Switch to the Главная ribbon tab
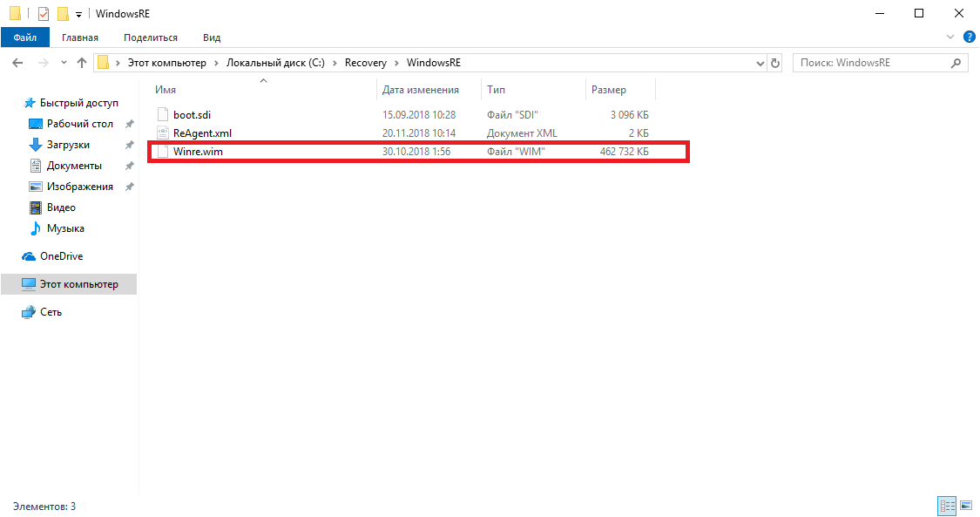Image resolution: width=980 pixels, height=517 pixels. (x=80, y=37)
